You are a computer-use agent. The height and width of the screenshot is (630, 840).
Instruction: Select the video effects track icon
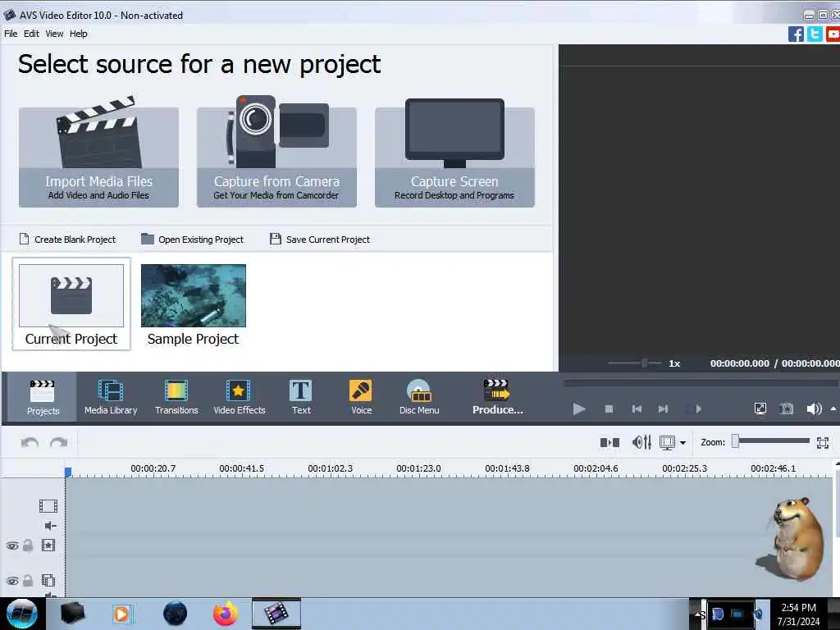point(48,546)
